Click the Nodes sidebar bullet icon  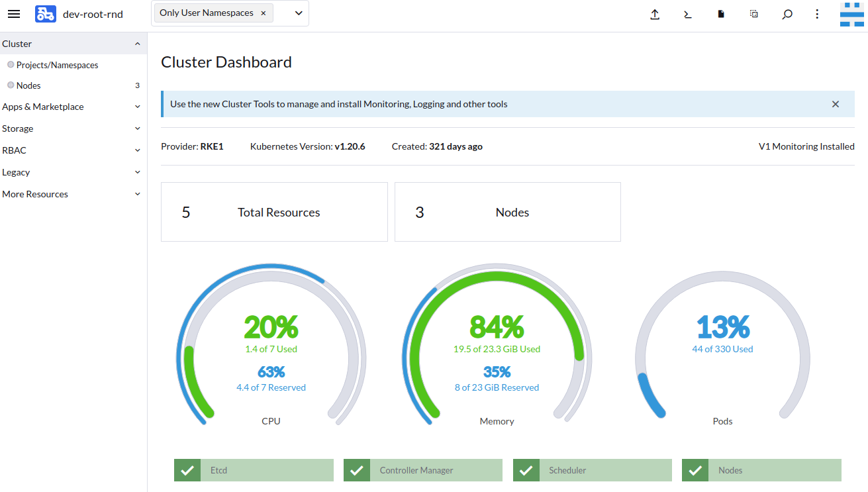coord(11,85)
